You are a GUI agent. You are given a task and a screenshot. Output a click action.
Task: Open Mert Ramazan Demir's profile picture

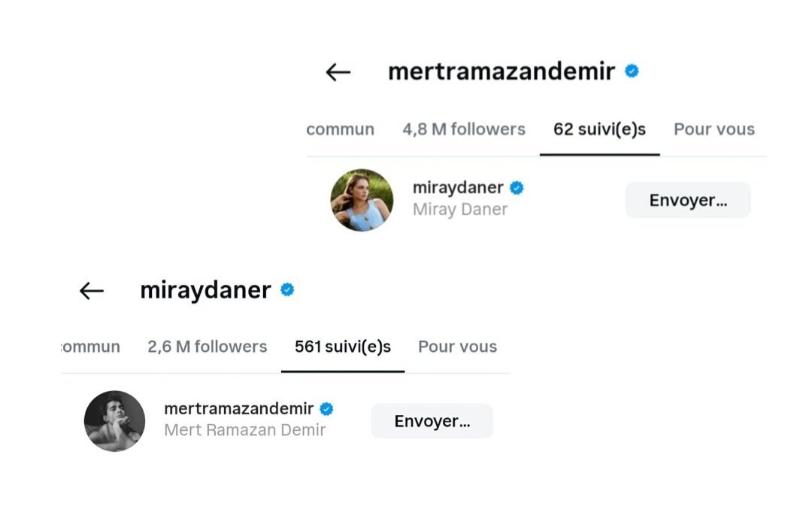click(x=114, y=421)
